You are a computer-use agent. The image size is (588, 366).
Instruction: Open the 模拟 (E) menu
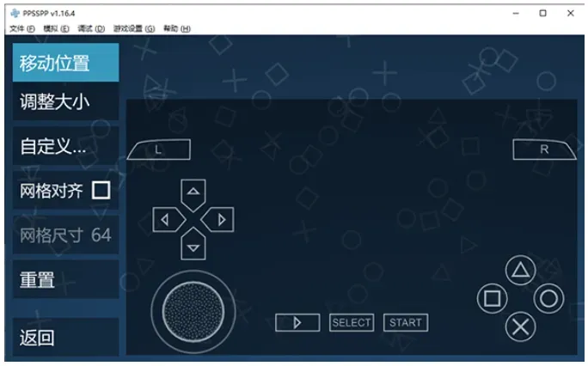pyautogui.click(x=56, y=28)
